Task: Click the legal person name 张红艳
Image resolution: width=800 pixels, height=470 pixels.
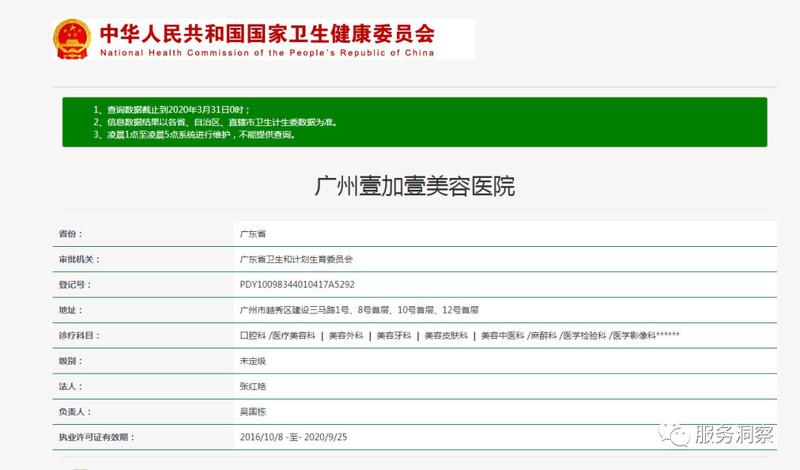Action: point(252,386)
